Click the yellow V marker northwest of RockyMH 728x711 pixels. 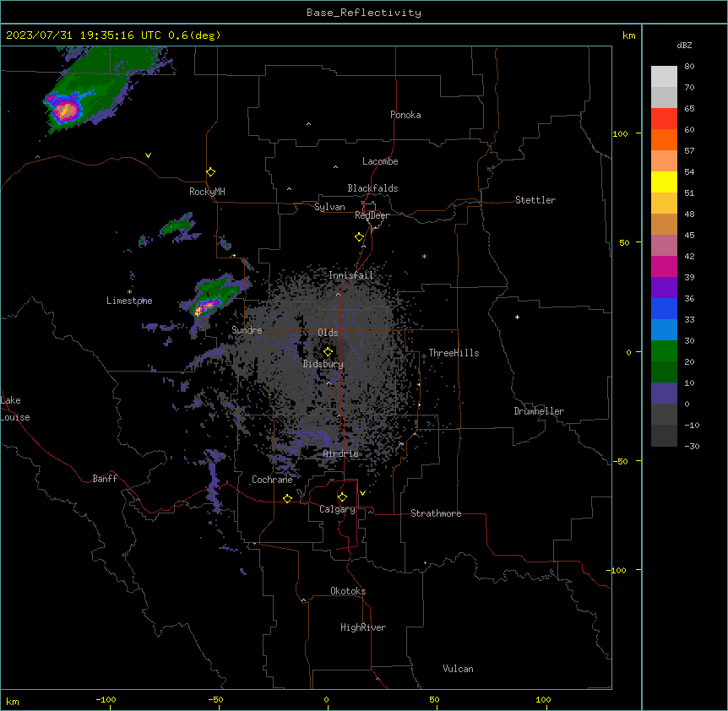click(148, 155)
